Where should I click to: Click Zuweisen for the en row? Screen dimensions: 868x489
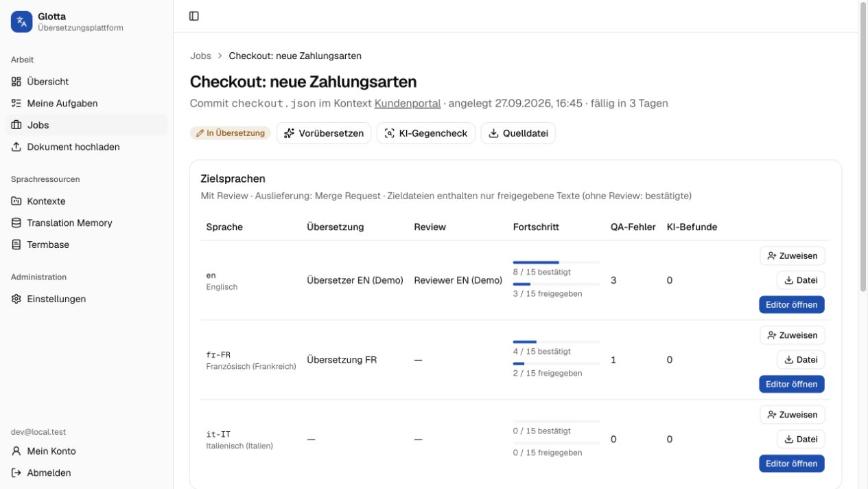coord(793,255)
